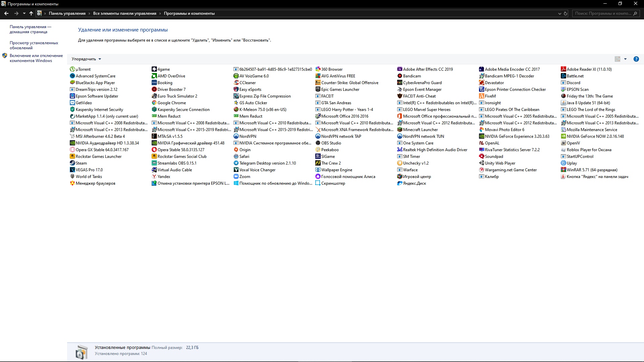The image size is (644, 362).
Task: Select Wargaming.net Game Center entry
Action: click(x=508, y=170)
